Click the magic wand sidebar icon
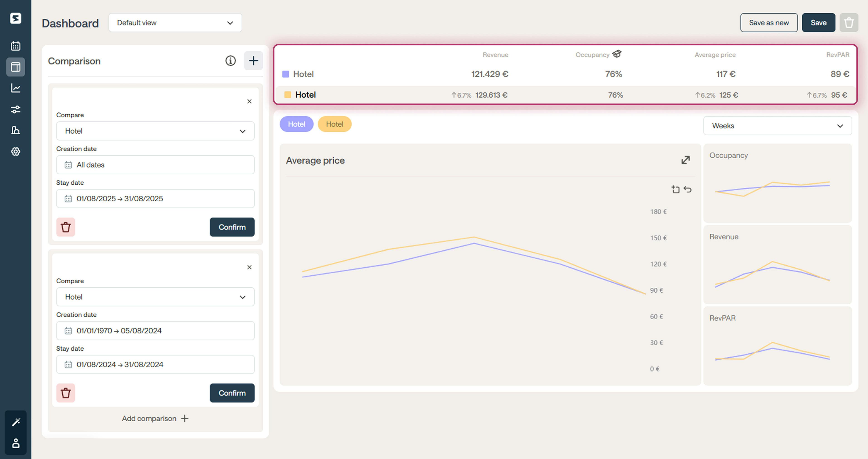 coord(16,422)
